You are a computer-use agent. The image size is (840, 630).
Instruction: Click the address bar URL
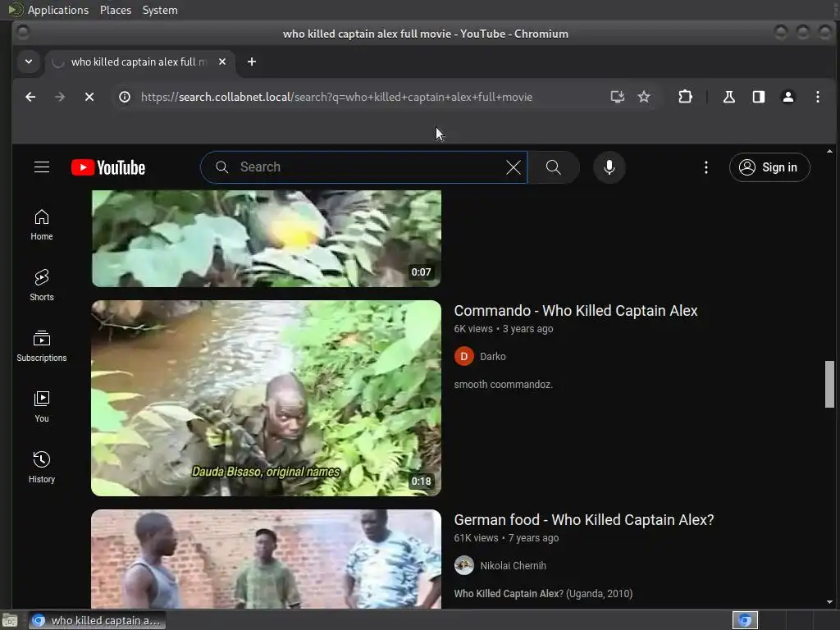click(336, 97)
